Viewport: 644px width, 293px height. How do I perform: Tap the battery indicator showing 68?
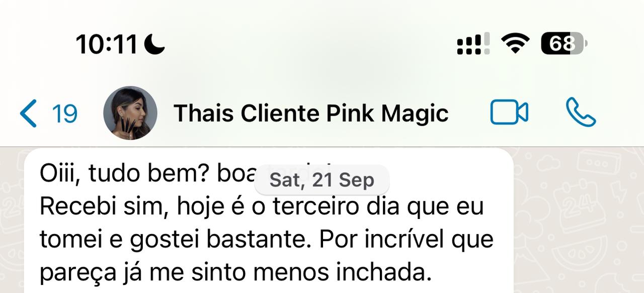click(x=563, y=44)
